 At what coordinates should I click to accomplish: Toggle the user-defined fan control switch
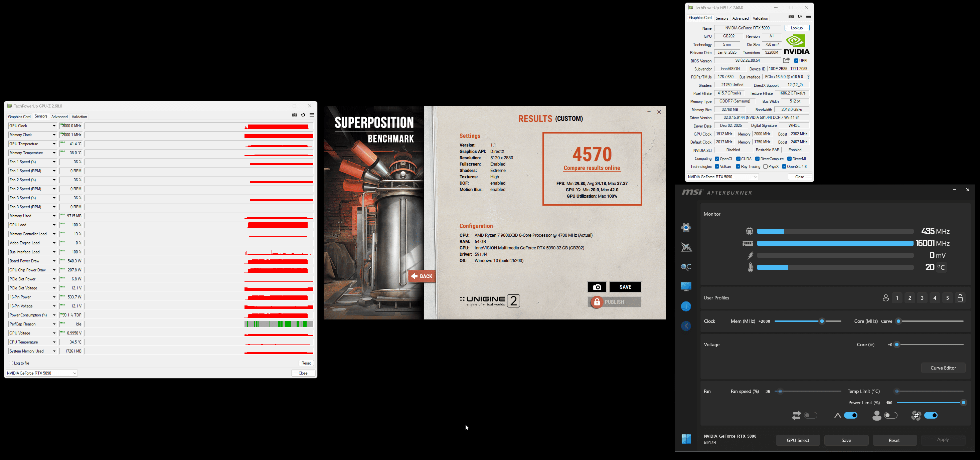coord(891,416)
